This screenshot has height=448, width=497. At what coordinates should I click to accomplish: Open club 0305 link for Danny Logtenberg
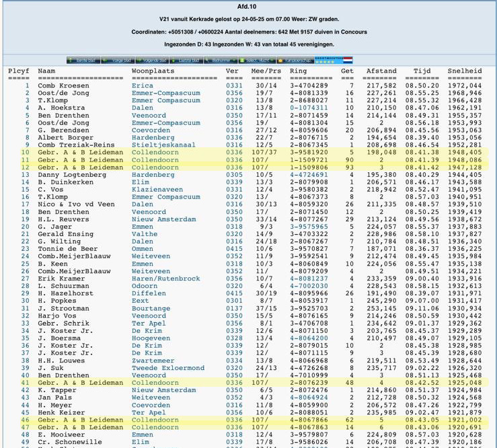click(234, 175)
